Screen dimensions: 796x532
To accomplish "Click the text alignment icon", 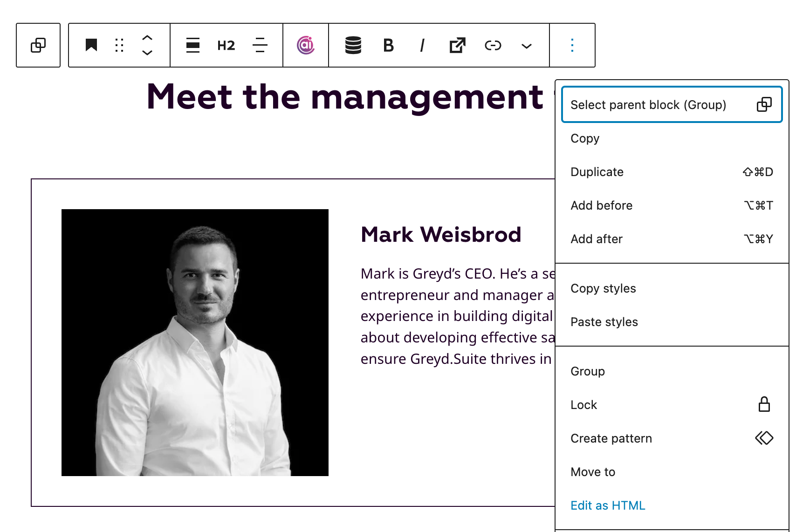I will pos(260,45).
